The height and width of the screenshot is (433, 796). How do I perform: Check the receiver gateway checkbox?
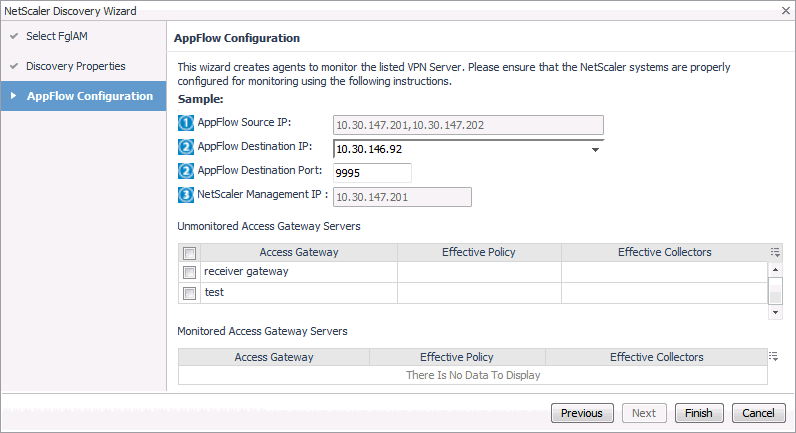189,272
